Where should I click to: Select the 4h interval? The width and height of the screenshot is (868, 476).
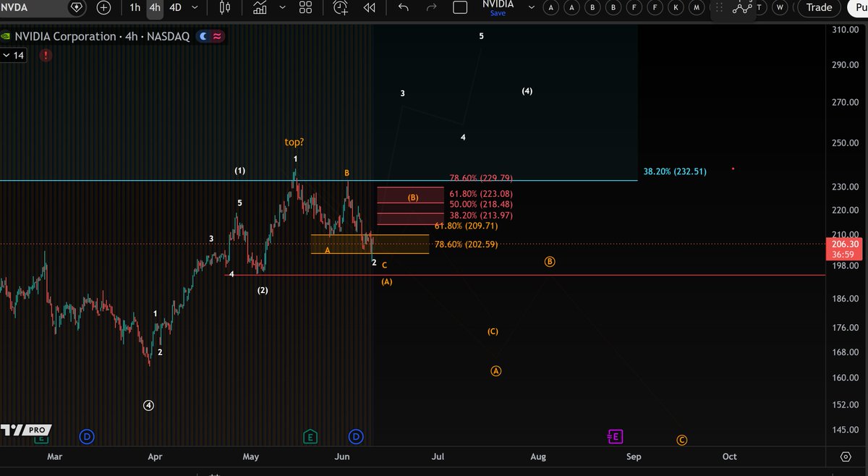click(155, 7)
